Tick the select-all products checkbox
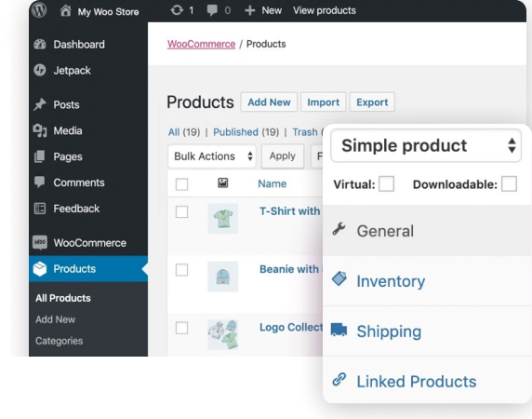This screenshot has width=532, height=419. click(182, 184)
